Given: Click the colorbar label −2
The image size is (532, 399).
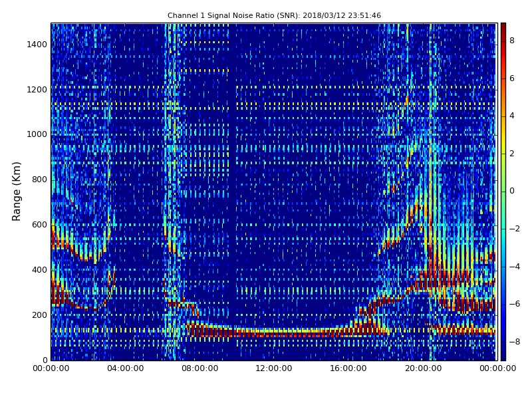Looking at the screenshot, I should coord(515,229).
